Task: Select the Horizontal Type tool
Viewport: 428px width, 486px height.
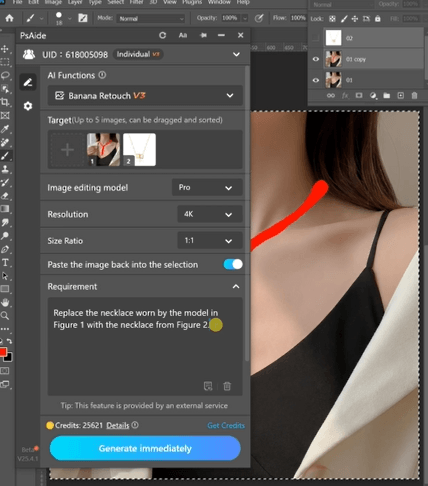Action: point(5,263)
